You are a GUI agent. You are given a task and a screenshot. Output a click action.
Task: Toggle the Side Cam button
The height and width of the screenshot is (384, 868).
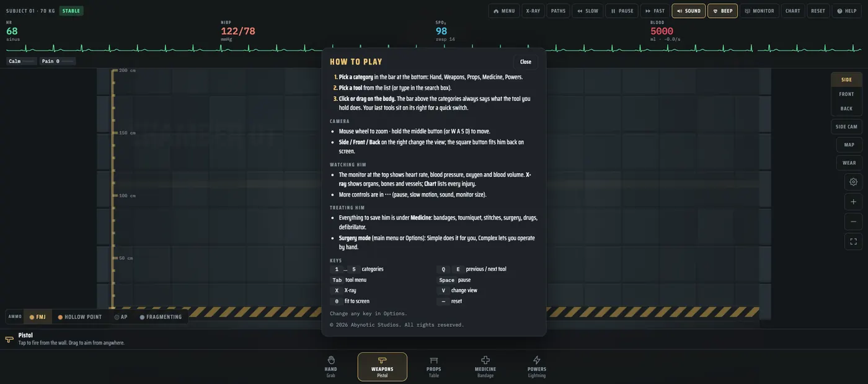(846, 127)
